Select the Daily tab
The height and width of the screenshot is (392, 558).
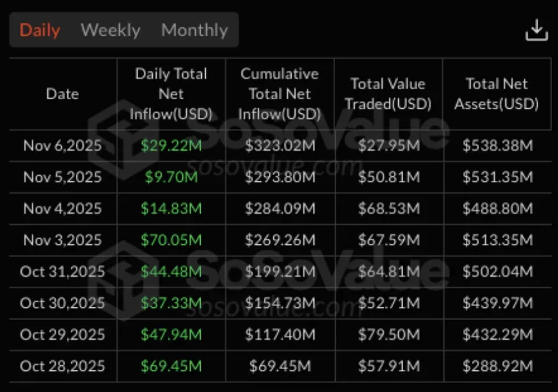(x=40, y=30)
